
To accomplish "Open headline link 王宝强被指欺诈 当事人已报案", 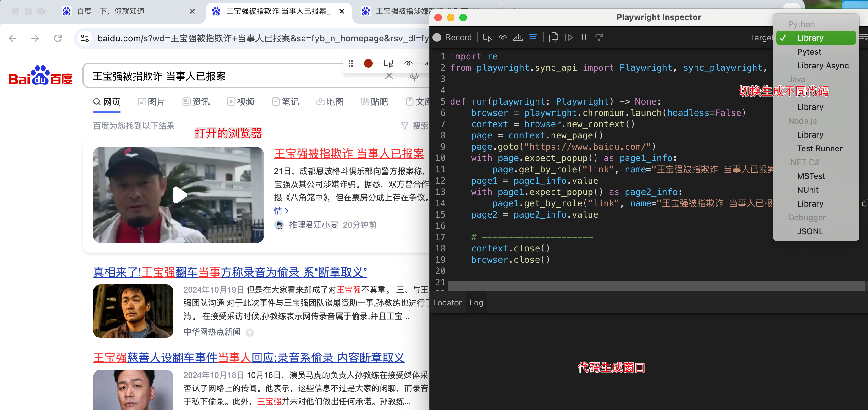I will point(349,154).
